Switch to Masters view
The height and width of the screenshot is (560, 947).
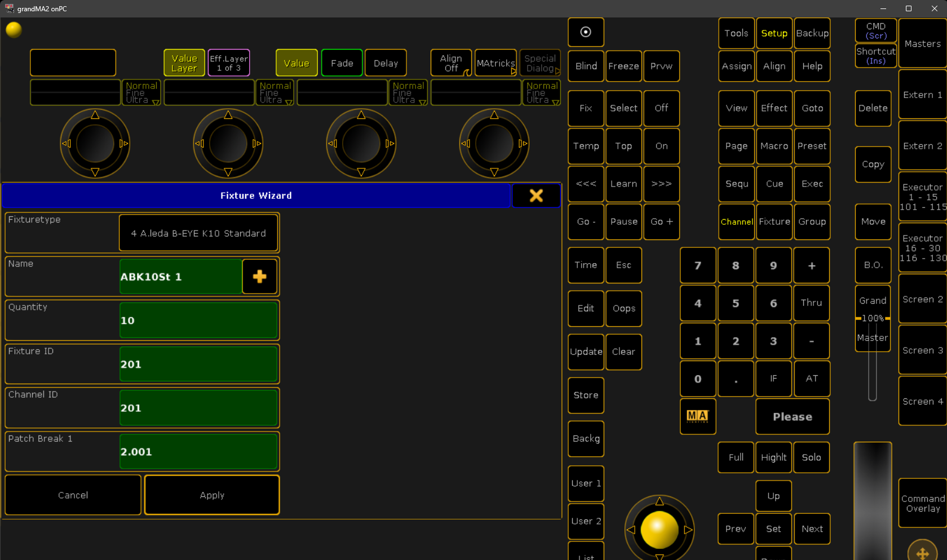[x=923, y=43]
